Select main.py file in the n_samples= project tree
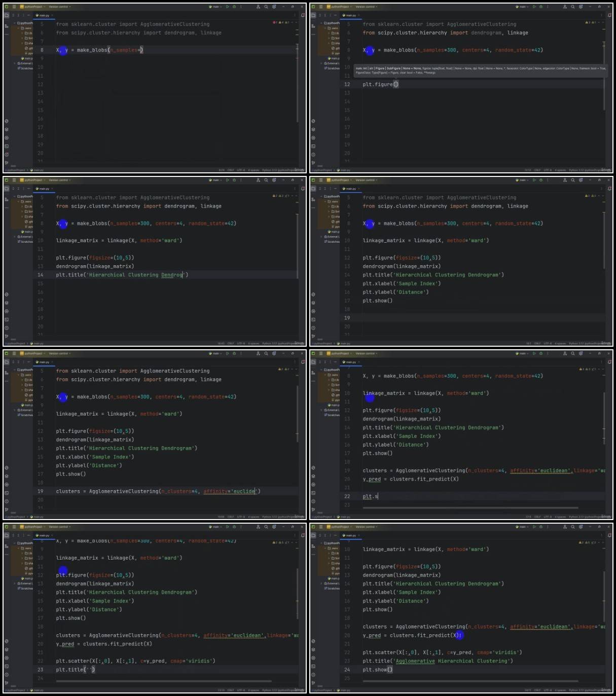Viewport: 616px width, 696px height. [27, 58]
